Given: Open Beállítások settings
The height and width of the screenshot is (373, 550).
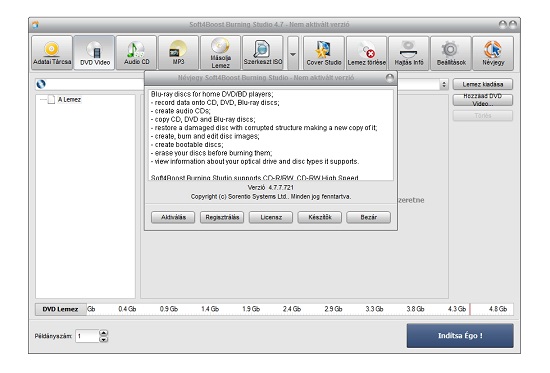Looking at the screenshot, I should click(451, 53).
